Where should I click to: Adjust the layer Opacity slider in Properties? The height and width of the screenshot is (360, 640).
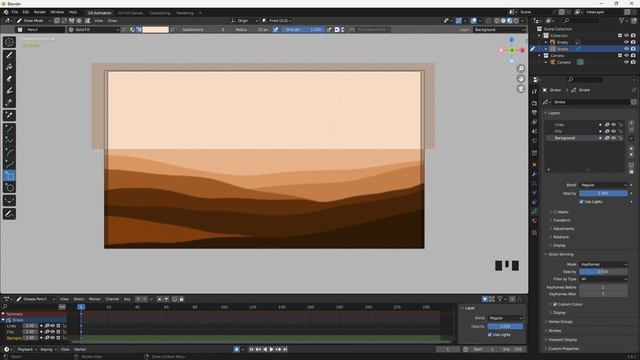click(603, 193)
